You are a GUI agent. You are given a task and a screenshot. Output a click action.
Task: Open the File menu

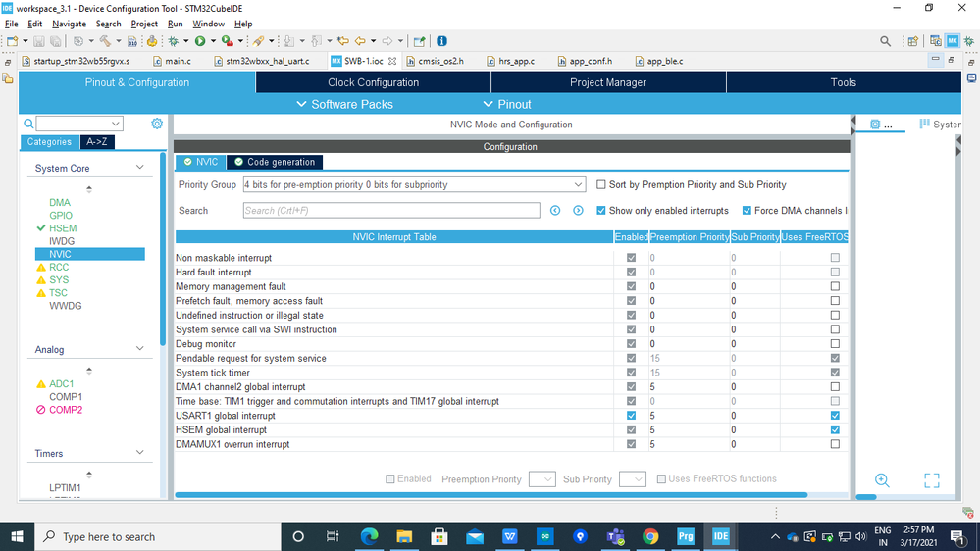click(11, 24)
